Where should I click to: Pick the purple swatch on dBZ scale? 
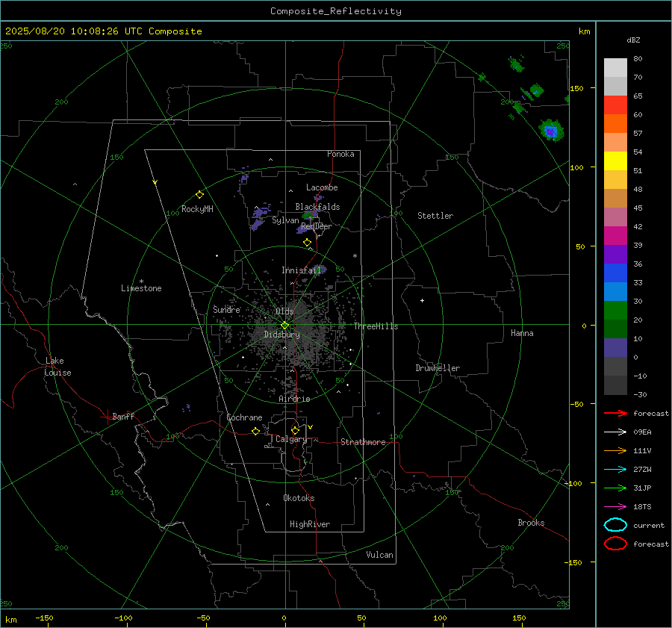(615, 255)
